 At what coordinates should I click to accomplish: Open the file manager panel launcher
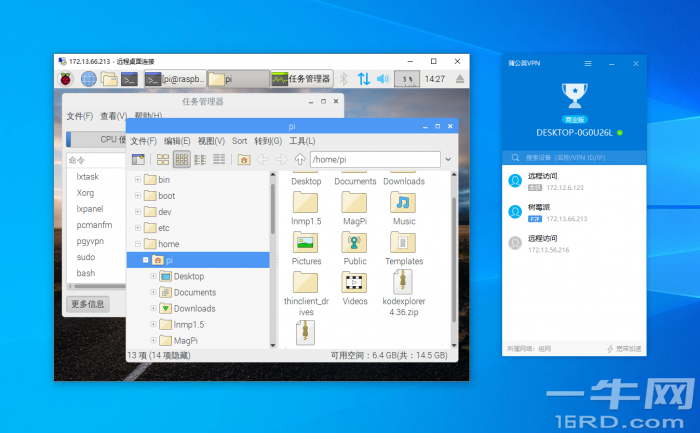point(109,79)
